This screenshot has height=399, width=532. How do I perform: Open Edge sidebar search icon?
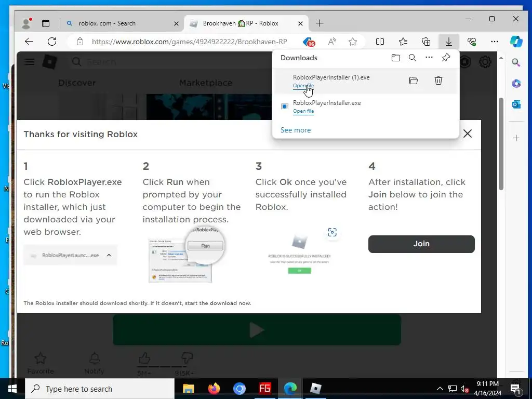tap(516, 62)
